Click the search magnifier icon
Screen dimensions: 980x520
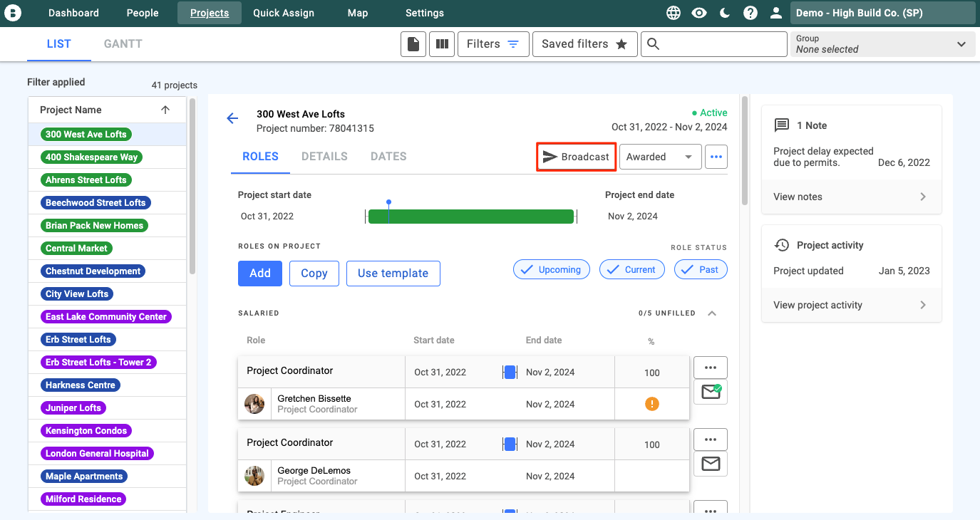point(653,44)
